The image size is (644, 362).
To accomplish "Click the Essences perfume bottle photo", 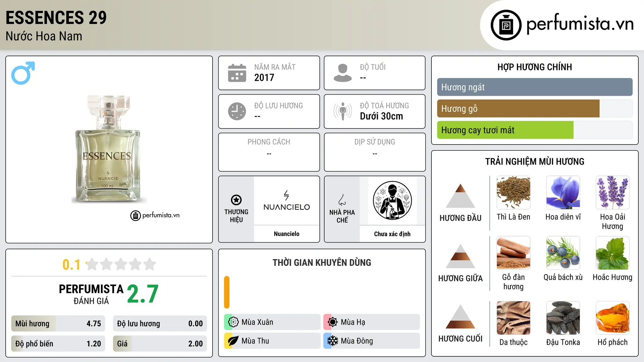I will tap(109, 149).
